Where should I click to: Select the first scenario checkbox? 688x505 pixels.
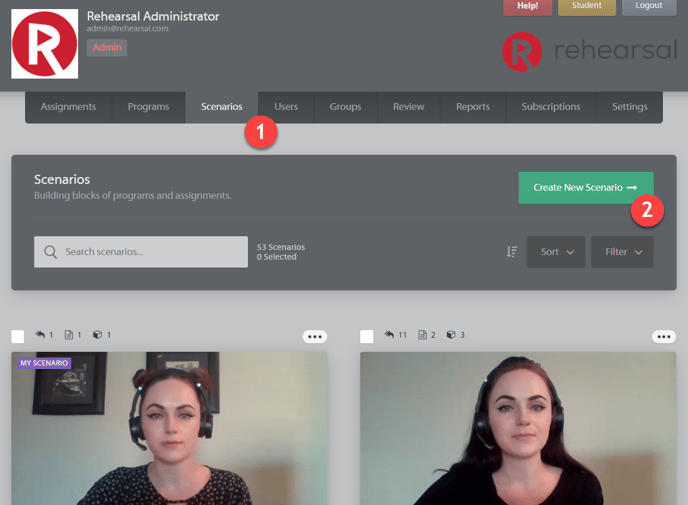coord(18,336)
